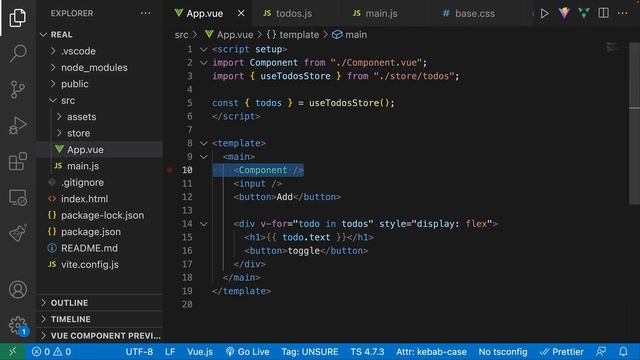The height and width of the screenshot is (360, 640).
Task: Split the editor to the right
Action: 603,13
